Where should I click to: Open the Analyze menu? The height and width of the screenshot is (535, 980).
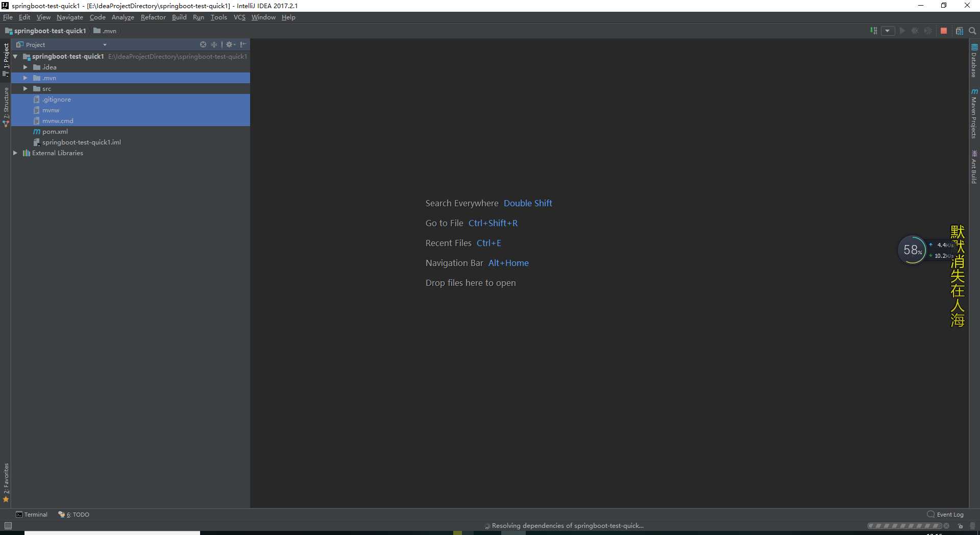122,17
